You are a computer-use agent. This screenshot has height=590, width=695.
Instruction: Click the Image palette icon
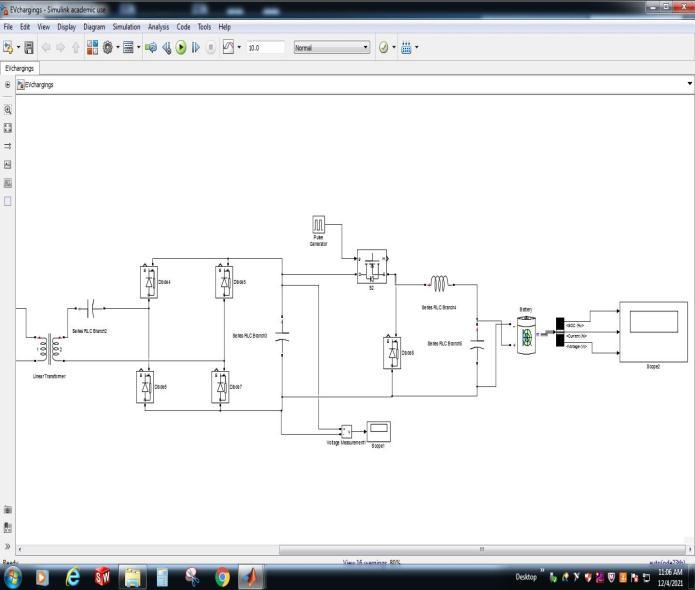[x=8, y=183]
